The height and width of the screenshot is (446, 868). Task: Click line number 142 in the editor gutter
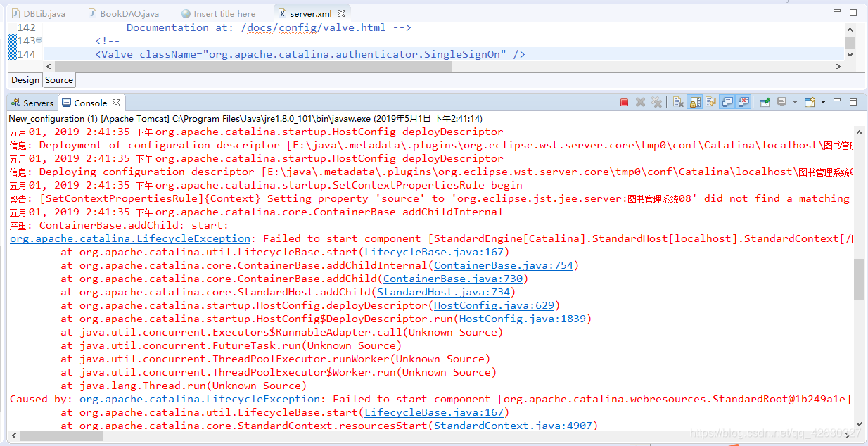click(26, 27)
